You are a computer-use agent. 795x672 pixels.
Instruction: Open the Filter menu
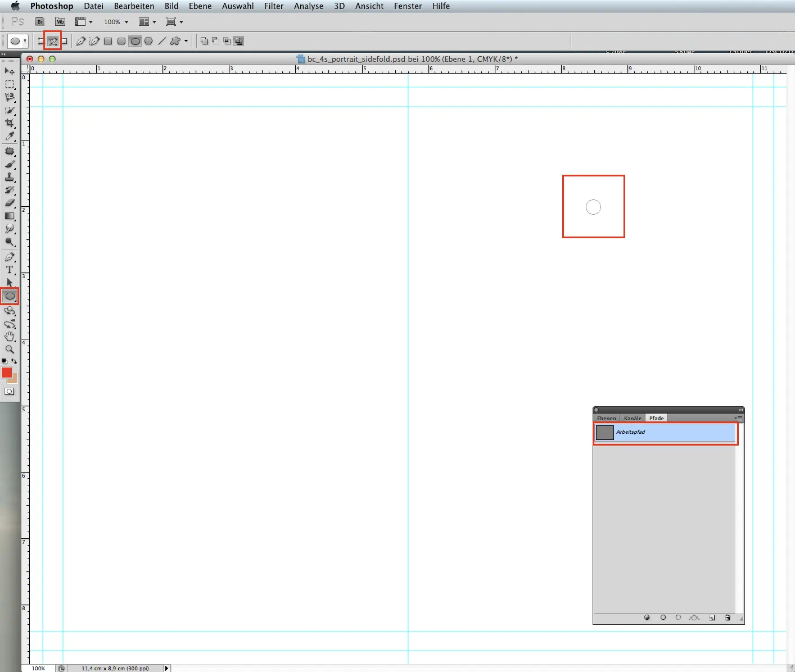[x=274, y=6]
